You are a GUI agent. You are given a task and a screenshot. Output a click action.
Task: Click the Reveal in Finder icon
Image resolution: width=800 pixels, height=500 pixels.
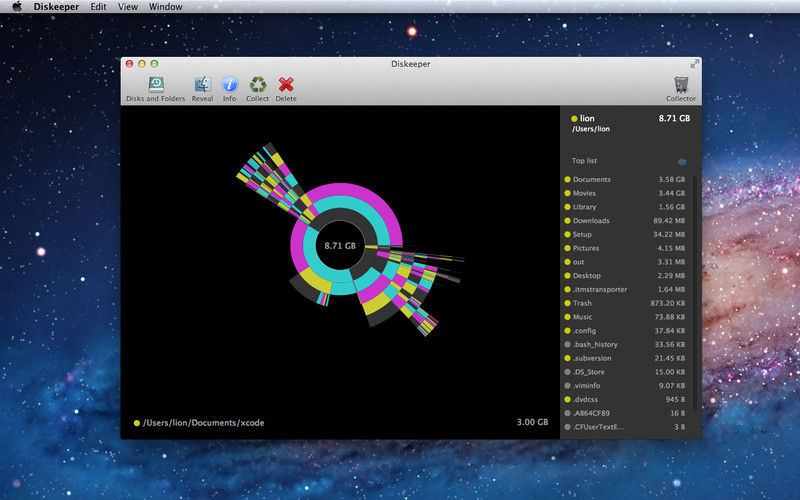coord(202,86)
